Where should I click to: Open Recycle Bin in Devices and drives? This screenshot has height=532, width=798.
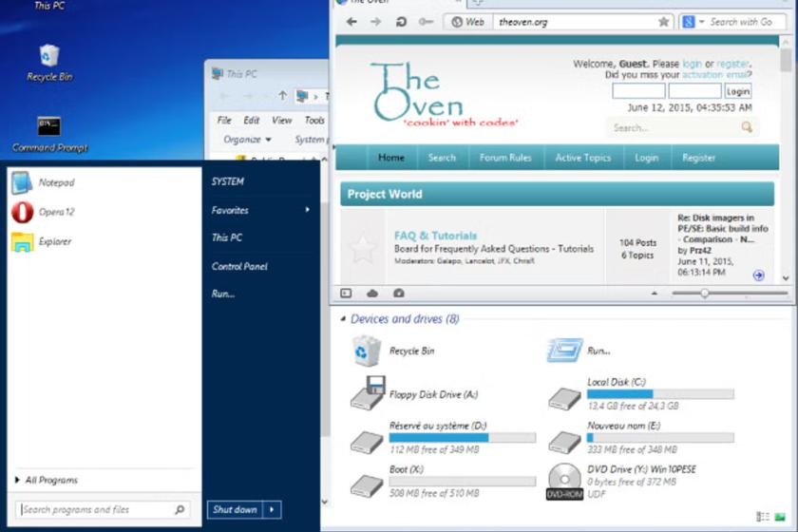pos(393,351)
